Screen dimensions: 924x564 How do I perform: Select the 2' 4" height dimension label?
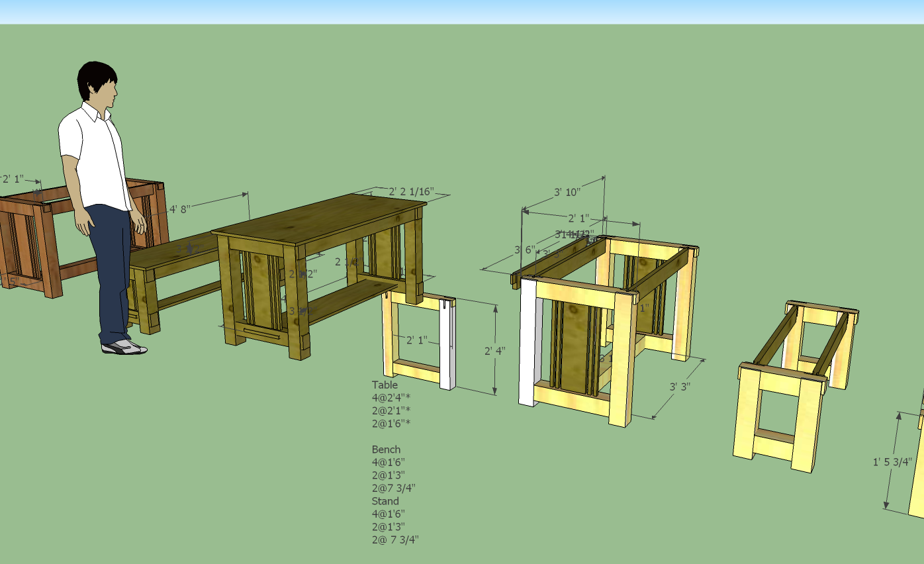click(x=495, y=352)
